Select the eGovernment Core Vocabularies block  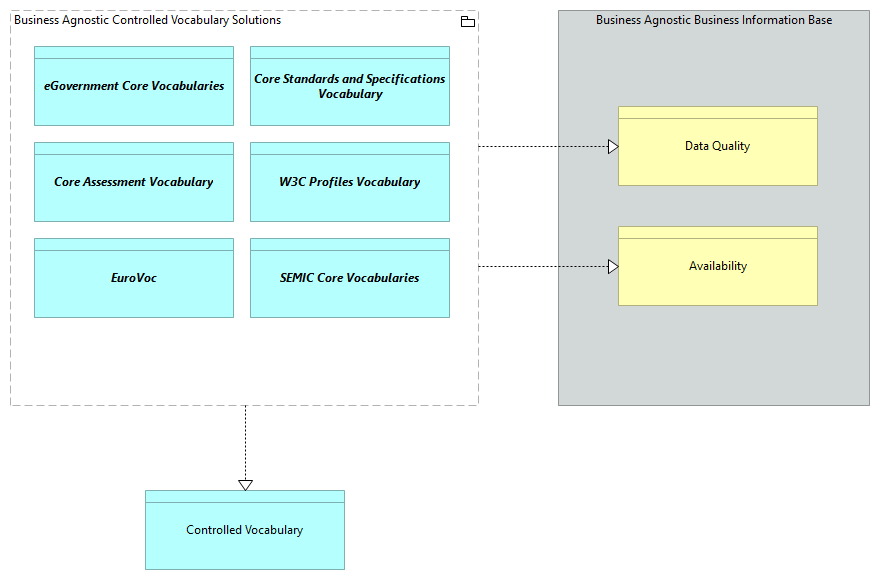[134, 86]
